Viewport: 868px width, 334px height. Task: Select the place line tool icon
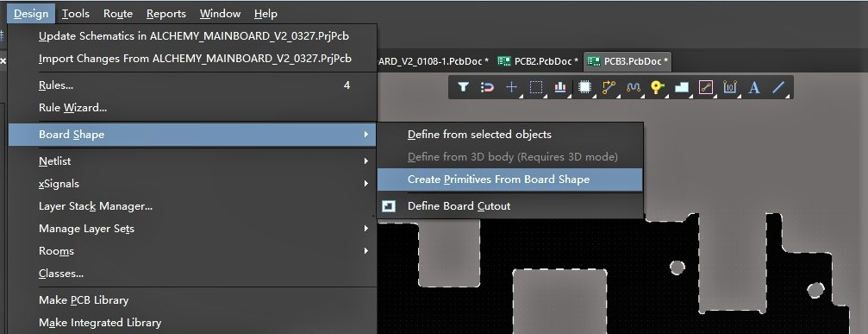tap(778, 87)
